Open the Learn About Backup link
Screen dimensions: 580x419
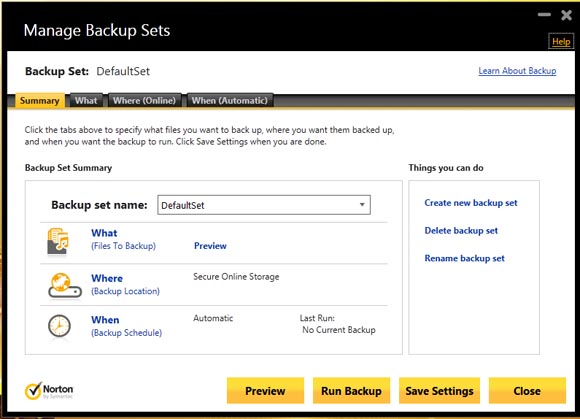(x=517, y=71)
